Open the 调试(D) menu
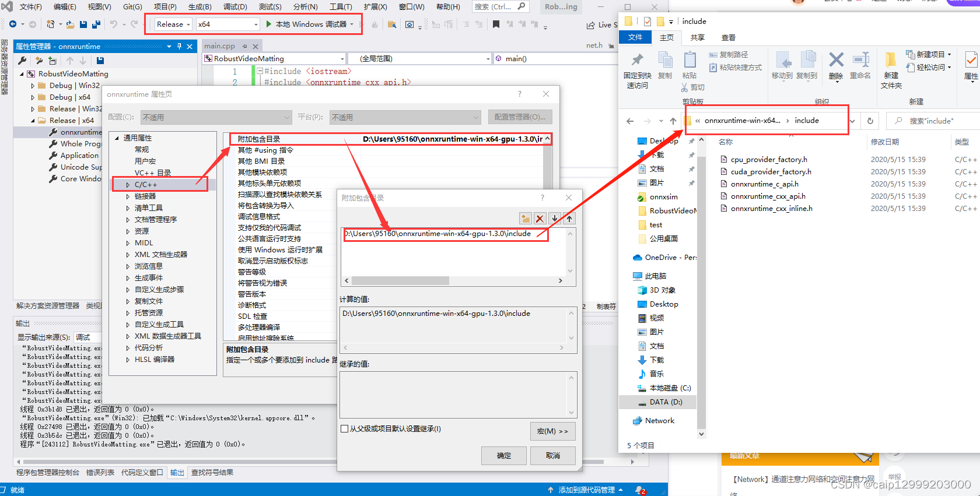 point(235,7)
